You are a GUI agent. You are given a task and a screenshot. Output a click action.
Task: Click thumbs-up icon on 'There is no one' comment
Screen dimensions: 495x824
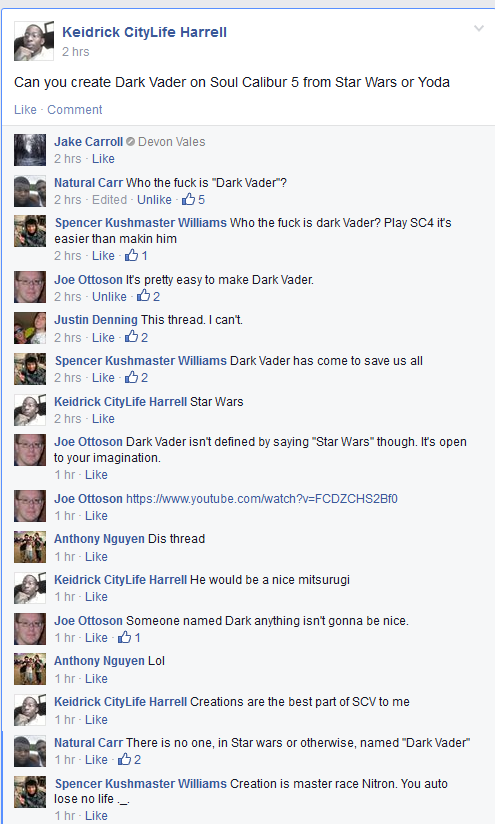tap(125, 759)
